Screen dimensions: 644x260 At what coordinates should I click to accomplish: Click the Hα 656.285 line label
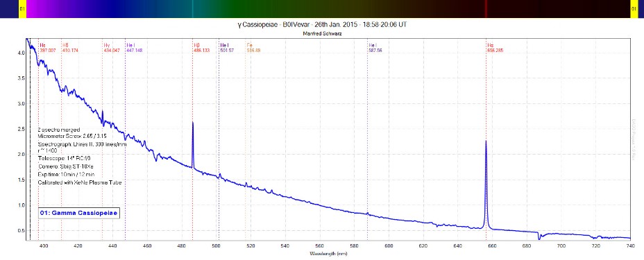pos(495,48)
